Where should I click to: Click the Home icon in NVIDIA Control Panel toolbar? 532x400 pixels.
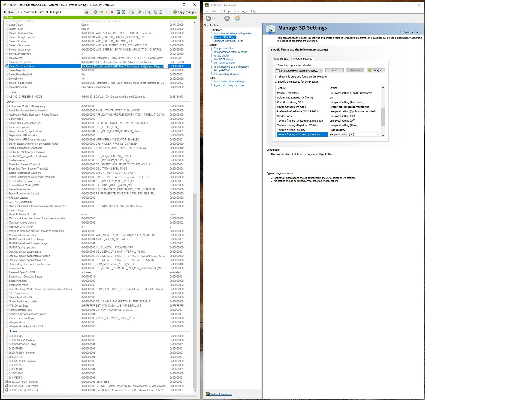[x=237, y=18]
